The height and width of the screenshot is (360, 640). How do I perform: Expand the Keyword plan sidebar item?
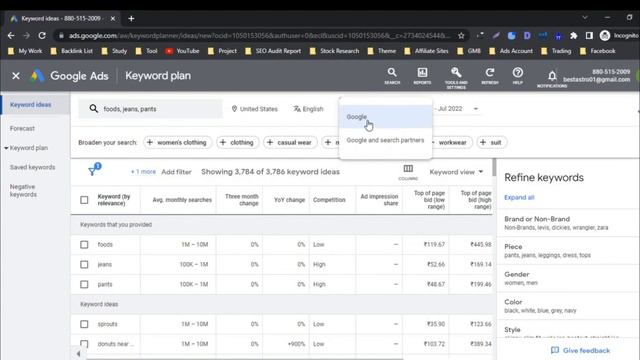(x=26, y=148)
